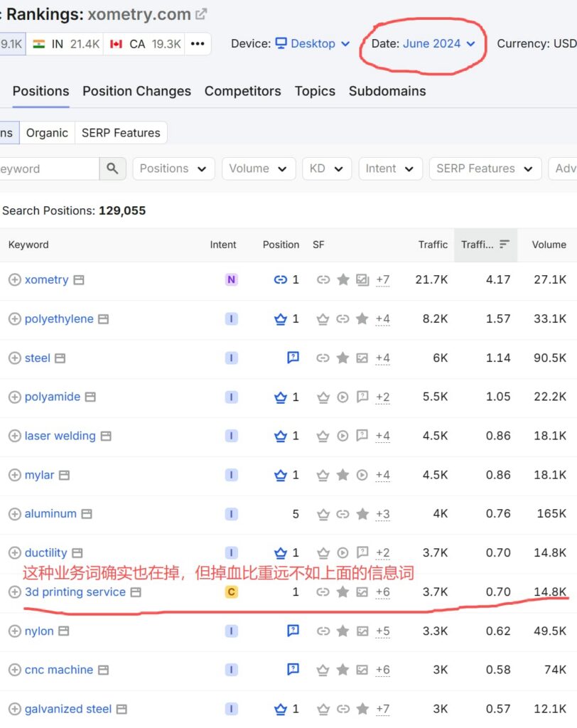Select the SERP Features positions toggle
This screenshot has height=728, width=577.
tap(121, 133)
